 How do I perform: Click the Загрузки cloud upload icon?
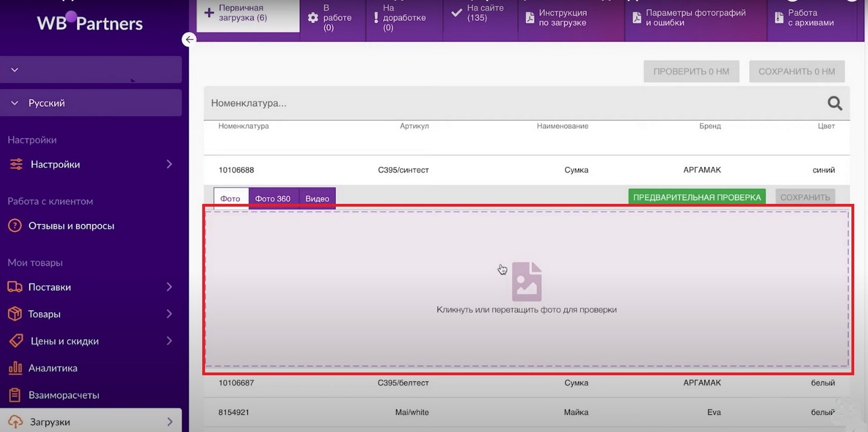pos(15,422)
